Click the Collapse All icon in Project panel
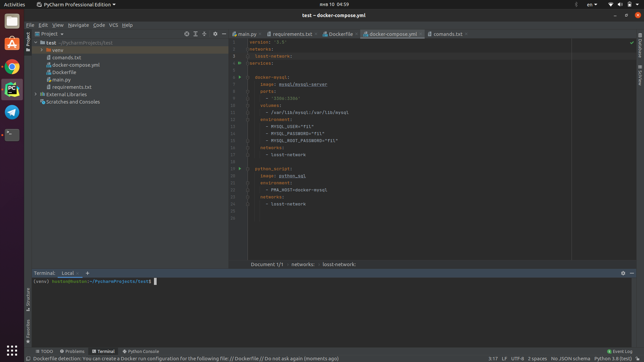Image resolution: width=644 pixels, height=362 pixels. click(204, 34)
